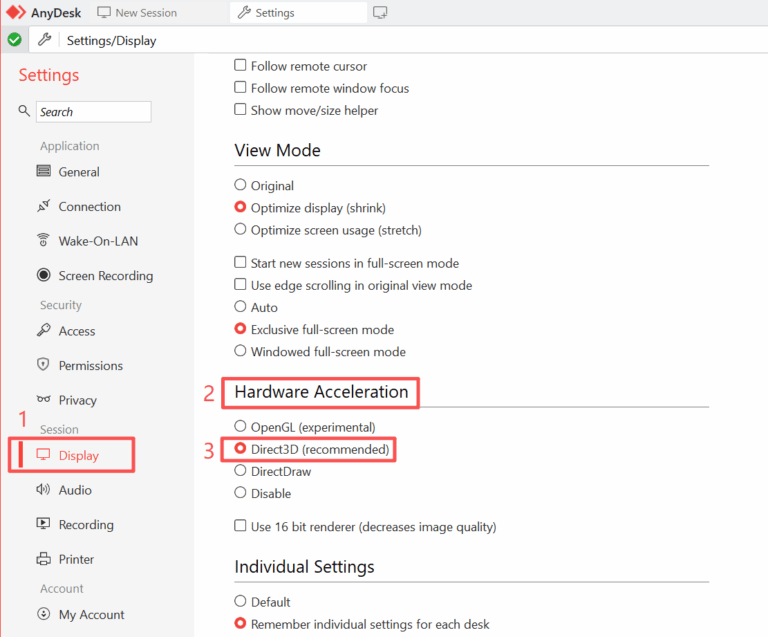Click the My Account icon

click(x=43, y=614)
